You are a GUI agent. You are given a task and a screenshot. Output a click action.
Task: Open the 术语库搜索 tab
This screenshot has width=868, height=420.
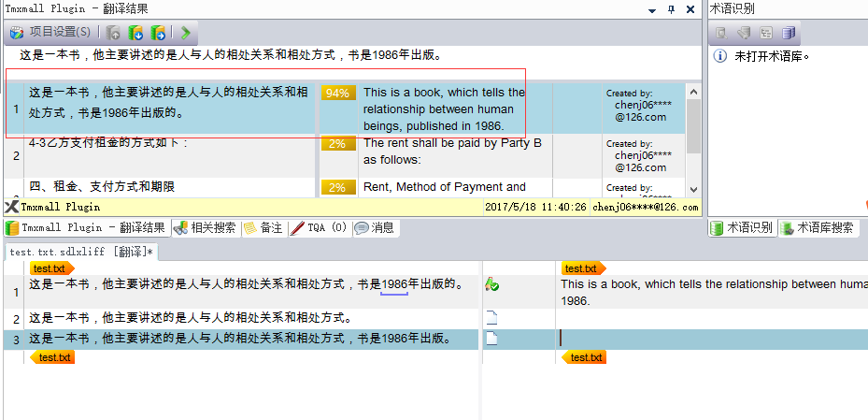[817, 227]
